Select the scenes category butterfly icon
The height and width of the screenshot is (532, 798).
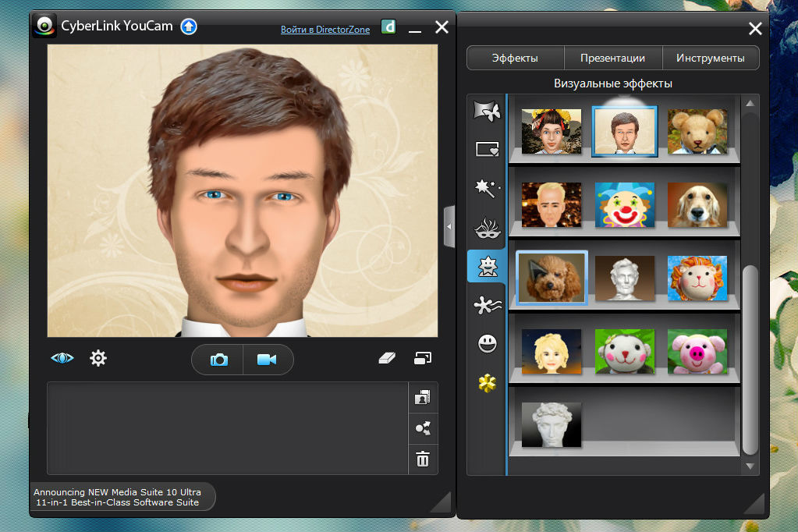[x=487, y=111]
